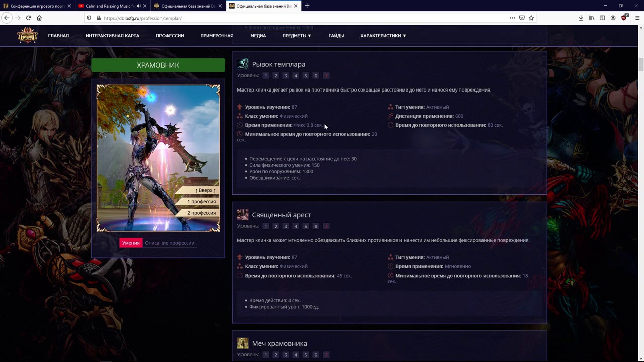This screenshot has width=644, height=362.
Task: Reload the current page
Action: coord(29,18)
